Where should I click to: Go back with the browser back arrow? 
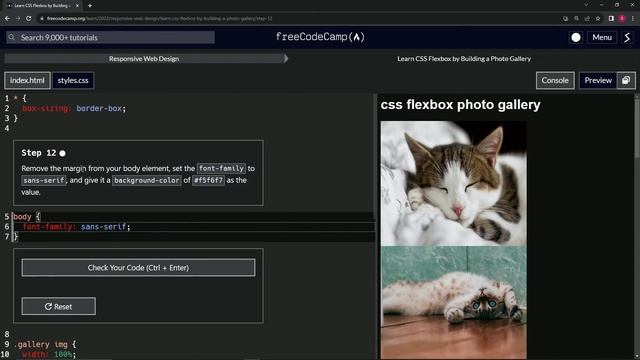click(x=7, y=18)
